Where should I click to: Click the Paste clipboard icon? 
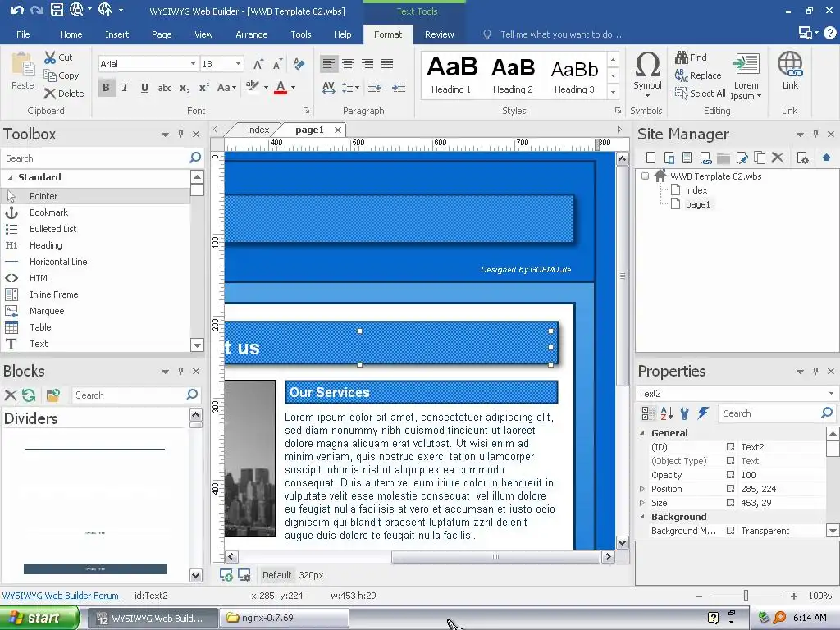pyautogui.click(x=23, y=65)
